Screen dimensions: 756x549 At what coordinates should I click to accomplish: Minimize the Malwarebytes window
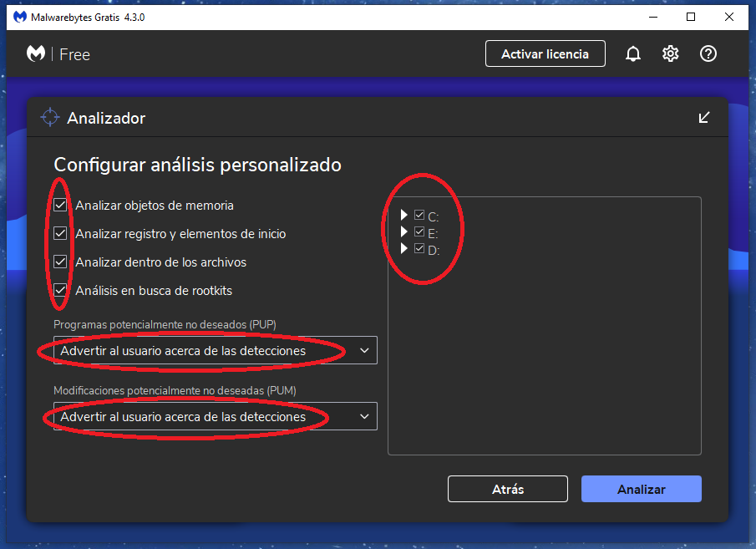(x=653, y=18)
